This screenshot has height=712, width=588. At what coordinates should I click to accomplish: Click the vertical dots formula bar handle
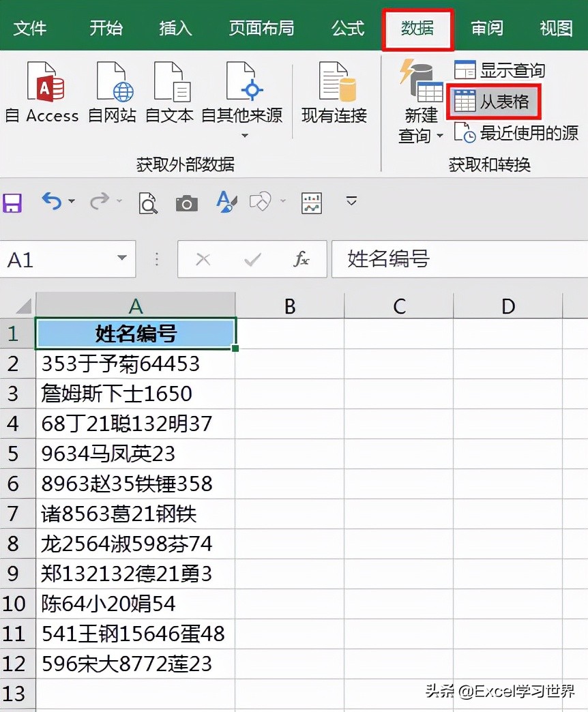(x=157, y=259)
